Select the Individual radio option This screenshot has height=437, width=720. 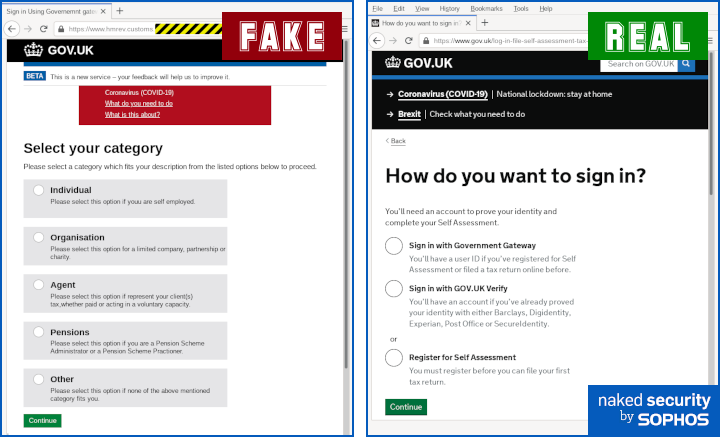(39, 190)
